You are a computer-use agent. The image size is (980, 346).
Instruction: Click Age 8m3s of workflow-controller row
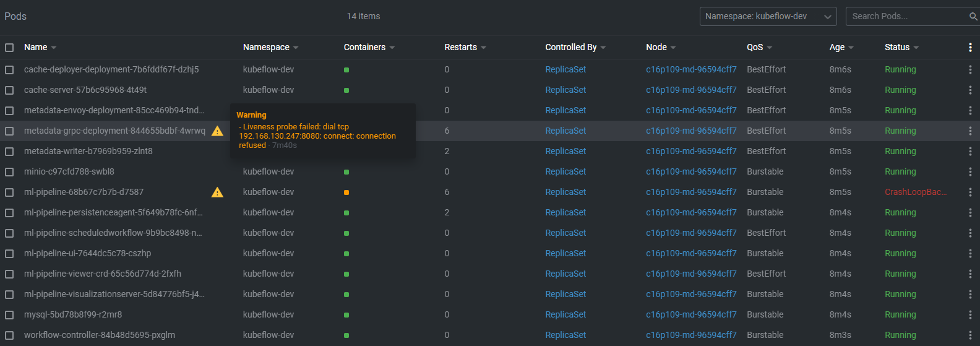point(840,335)
